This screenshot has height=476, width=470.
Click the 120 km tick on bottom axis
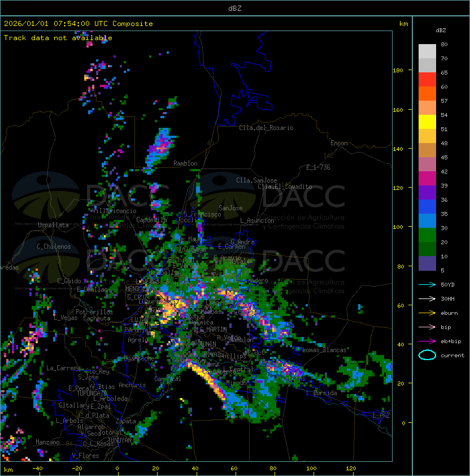click(351, 469)
